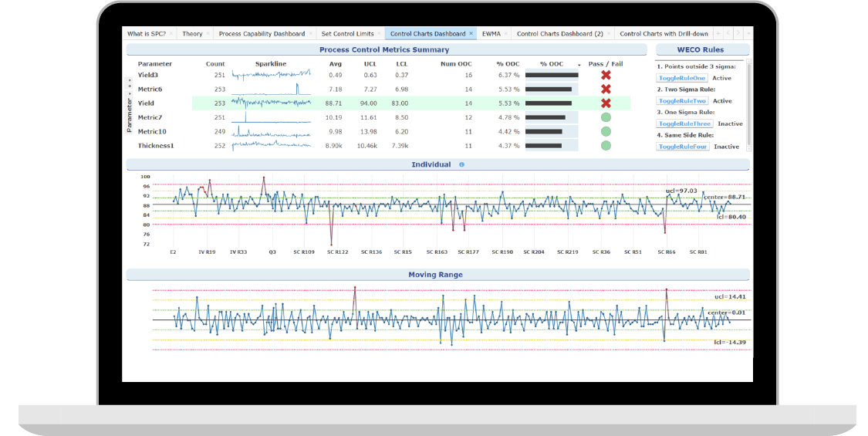Sort by the UCL column header
Screen dimensions: 868x436
click(x=370, y=64)
